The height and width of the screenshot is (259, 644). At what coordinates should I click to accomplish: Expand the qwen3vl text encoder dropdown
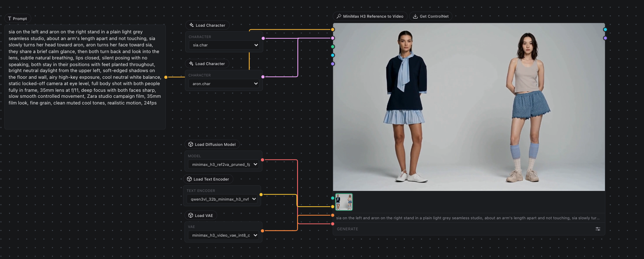(x=222, y=199)
